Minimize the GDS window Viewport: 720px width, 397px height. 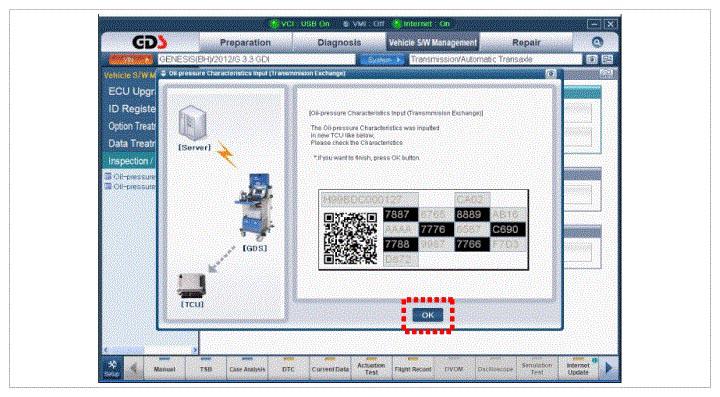[594, 24]
